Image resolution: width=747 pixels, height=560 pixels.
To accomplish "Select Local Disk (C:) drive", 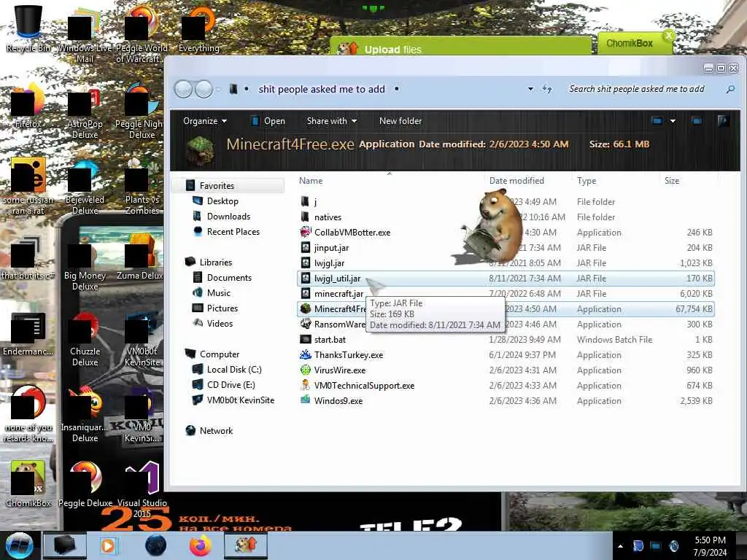I will pyautogui.click(x=234, y=370).
